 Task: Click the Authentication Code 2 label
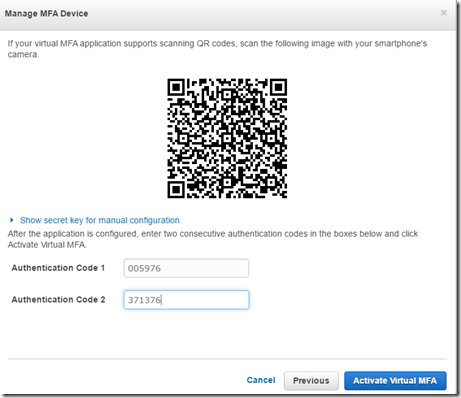(58, 300)
